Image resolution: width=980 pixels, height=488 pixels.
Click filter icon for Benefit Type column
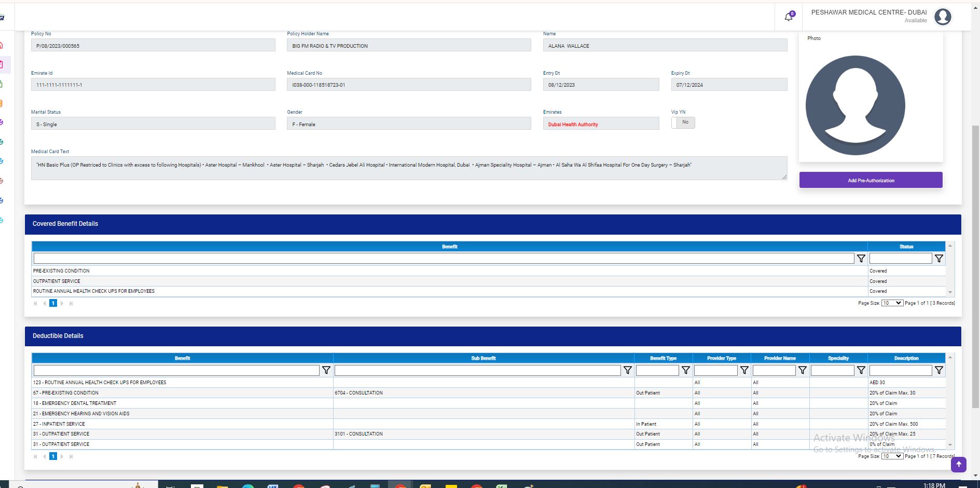click(x=686, y=370)
